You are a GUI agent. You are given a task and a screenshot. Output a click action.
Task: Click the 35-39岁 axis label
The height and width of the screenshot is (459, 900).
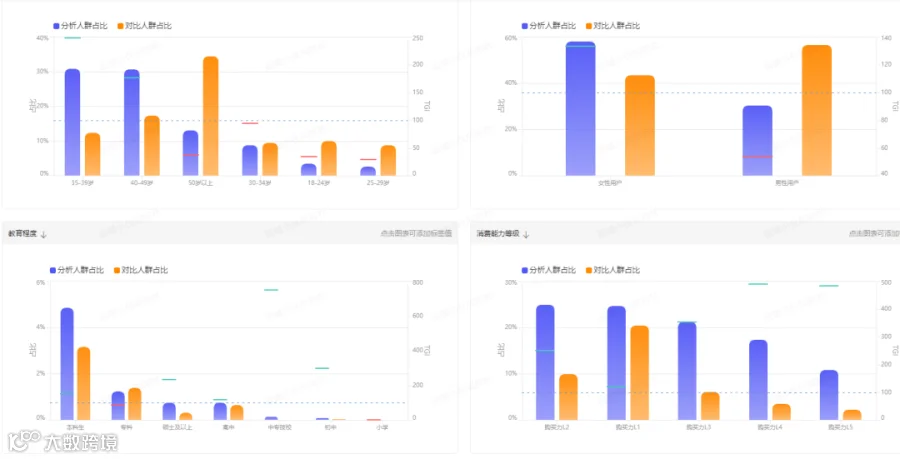[83, 183]
